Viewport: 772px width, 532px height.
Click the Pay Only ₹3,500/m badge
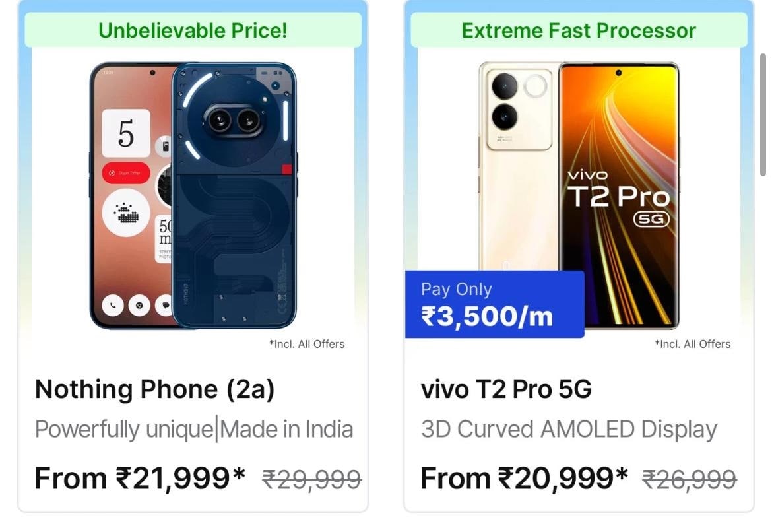coord(494,304)
